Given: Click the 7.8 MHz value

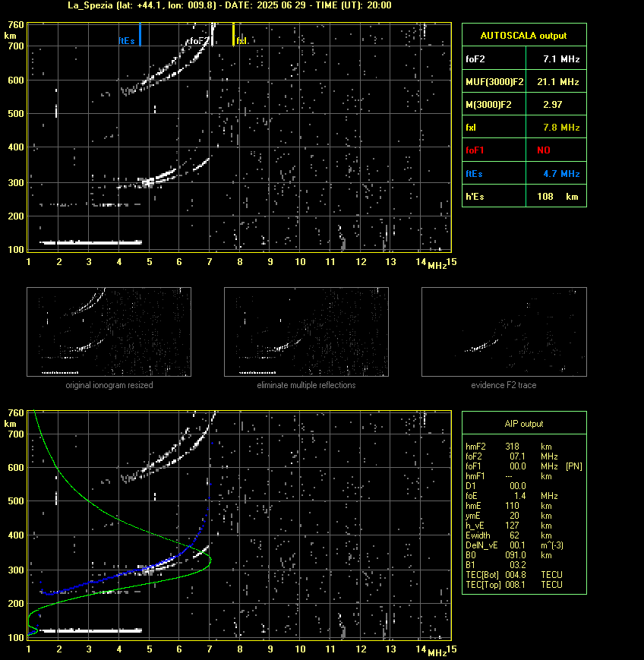Looking at the screenshot, I should (x=561, y=127).
